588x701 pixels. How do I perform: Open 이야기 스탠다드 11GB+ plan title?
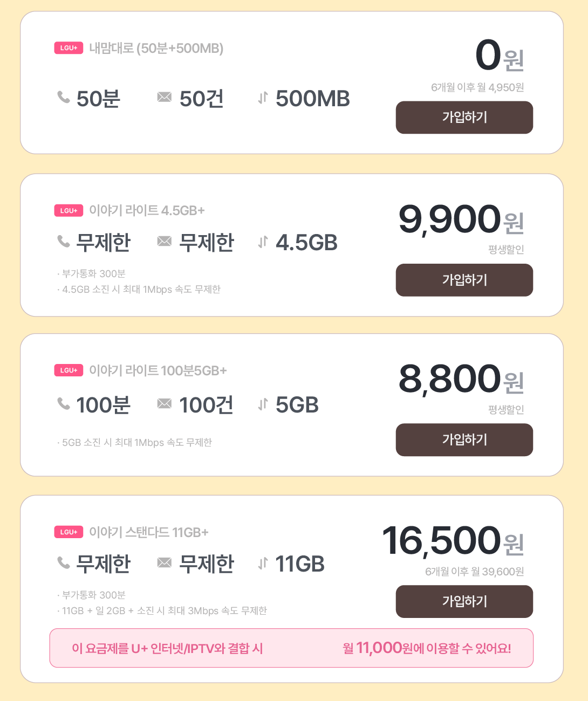click(148, 532)
